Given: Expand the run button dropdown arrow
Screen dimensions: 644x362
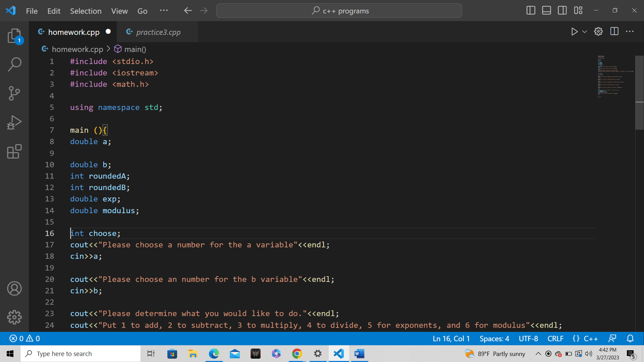Looking at the screenshot, I should (x=584, y=32).
